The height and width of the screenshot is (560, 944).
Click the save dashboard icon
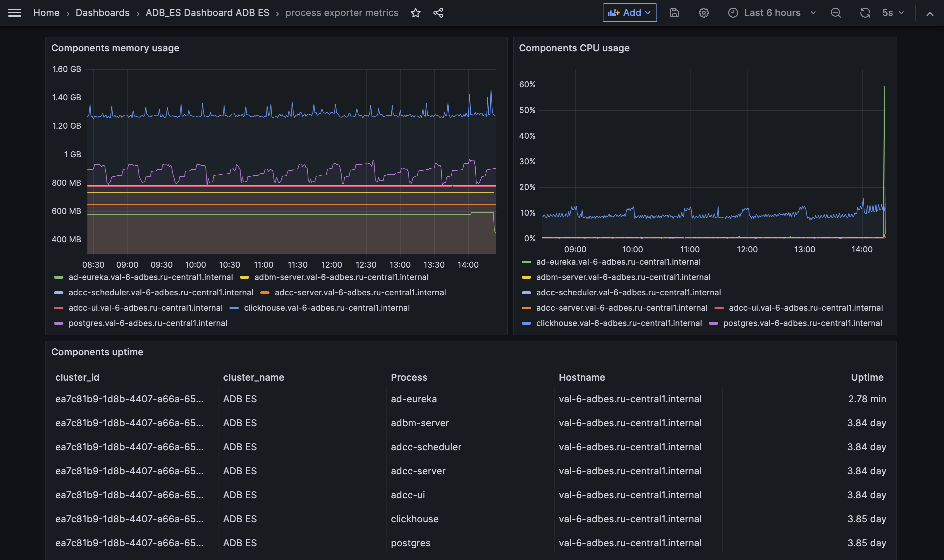click(x=674, y=12)
